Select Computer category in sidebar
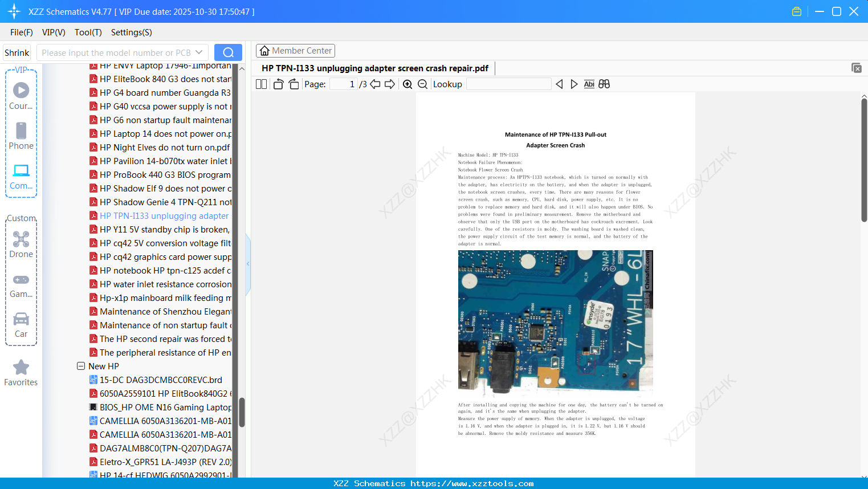 pyautogui.click(x=21, y=176)
